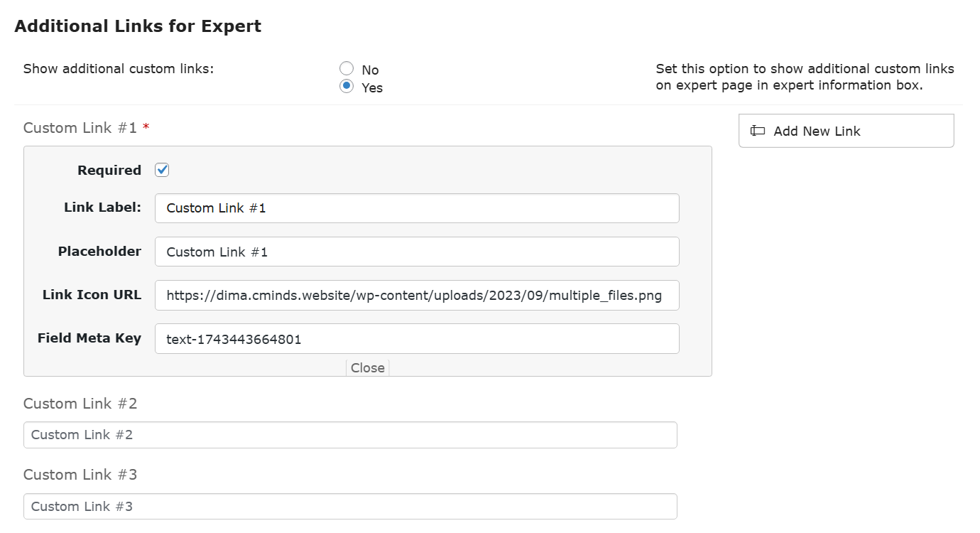Viewport: 980px width, 533px height.
Task: Toggle the Required checkbox
Action: coord(162,170)
